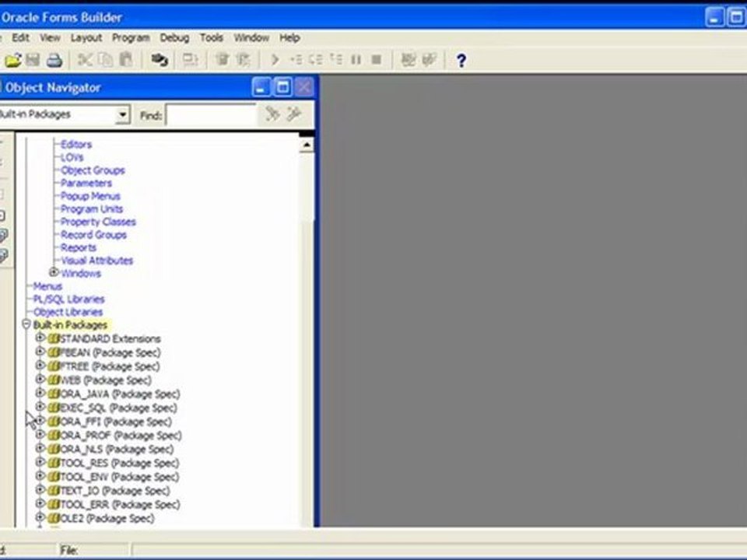747x560 pixels.
Task: Click the navigator scroll up arrow
Action: pyautogui.click(x=307, y=145)
